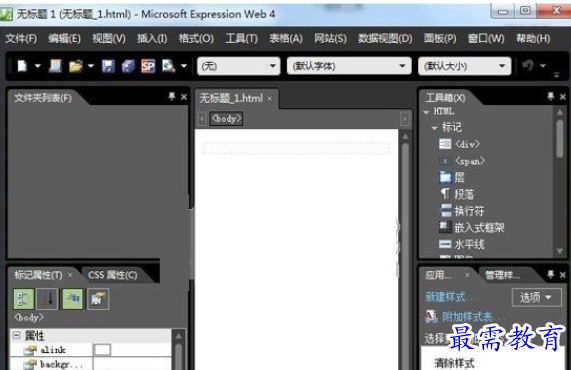
Task: Toggle alphabetical sort in tag properties
Action: click(48, 299)
